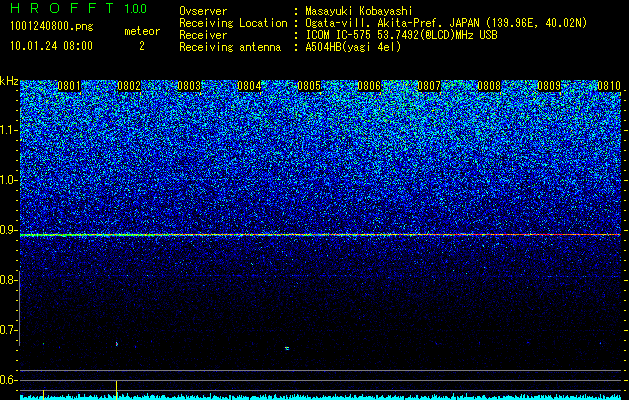The width and height of the screenshot is (629, 400).
Task: Click the date stamp 10.01.24 08:00
Action: pyautogui.click(x=51, y=46)
